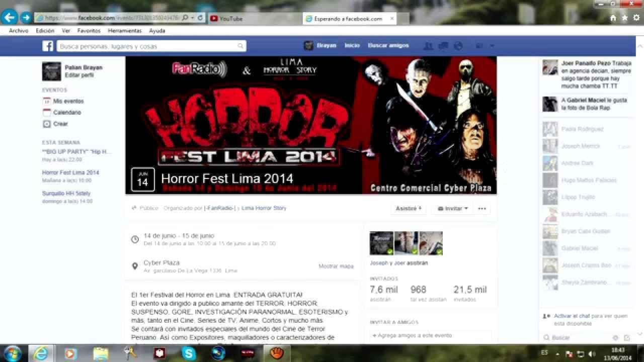
Task: Click the Facebook search box
Action: [x=151, y=46]
